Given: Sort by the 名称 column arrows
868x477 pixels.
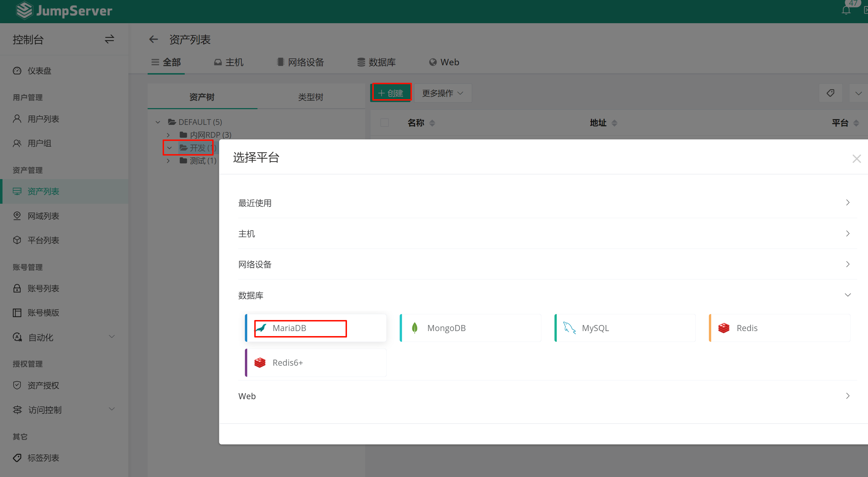Looking at the screenshot, I should pos(432,123).
